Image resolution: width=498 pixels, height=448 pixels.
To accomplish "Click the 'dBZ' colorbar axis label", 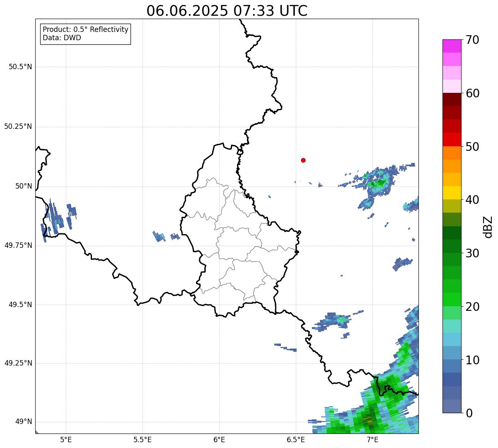I will (x=488, y=227).
